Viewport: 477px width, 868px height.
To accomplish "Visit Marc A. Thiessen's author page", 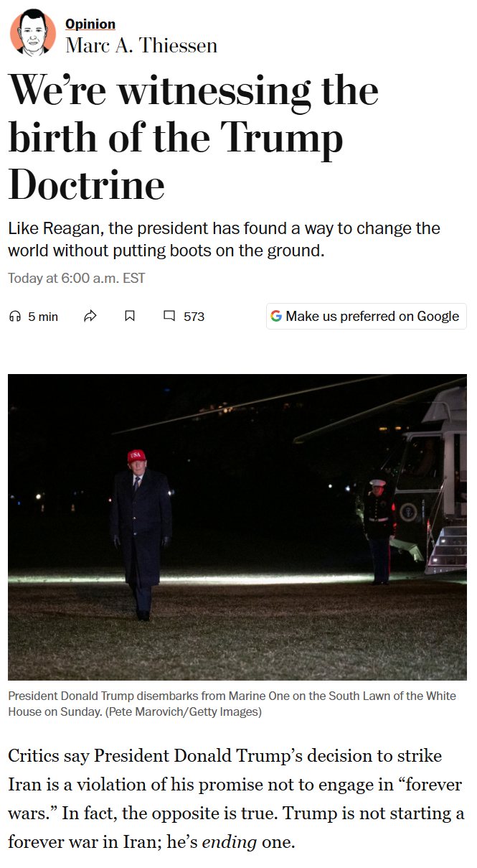I will tap(141, 45).
